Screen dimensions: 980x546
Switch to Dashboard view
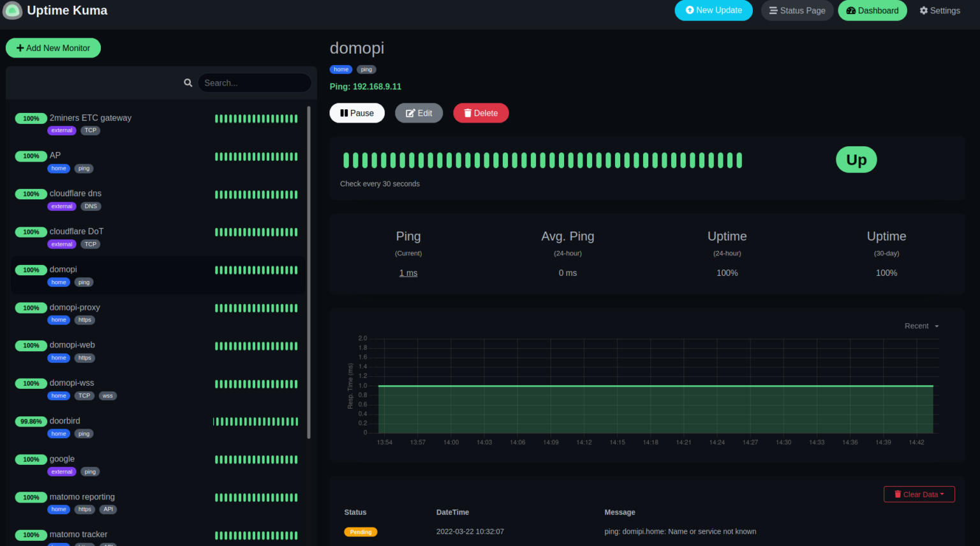tap(872, 10)
